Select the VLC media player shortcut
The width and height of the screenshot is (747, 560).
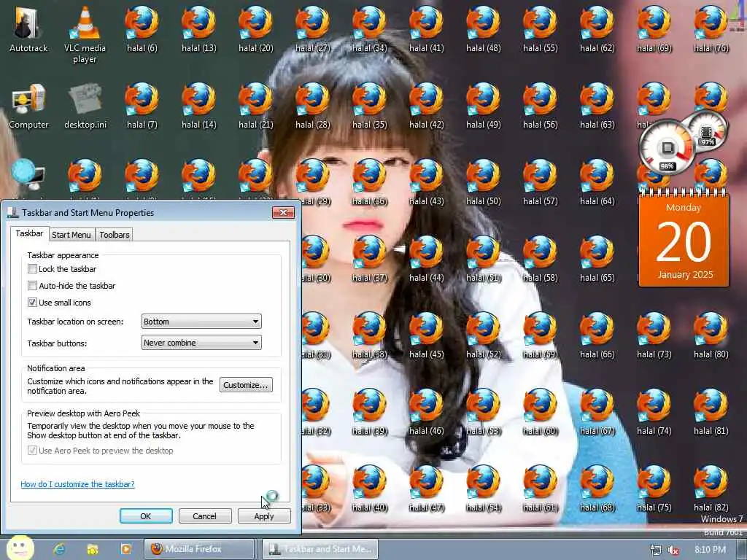(x=85, y=34)
